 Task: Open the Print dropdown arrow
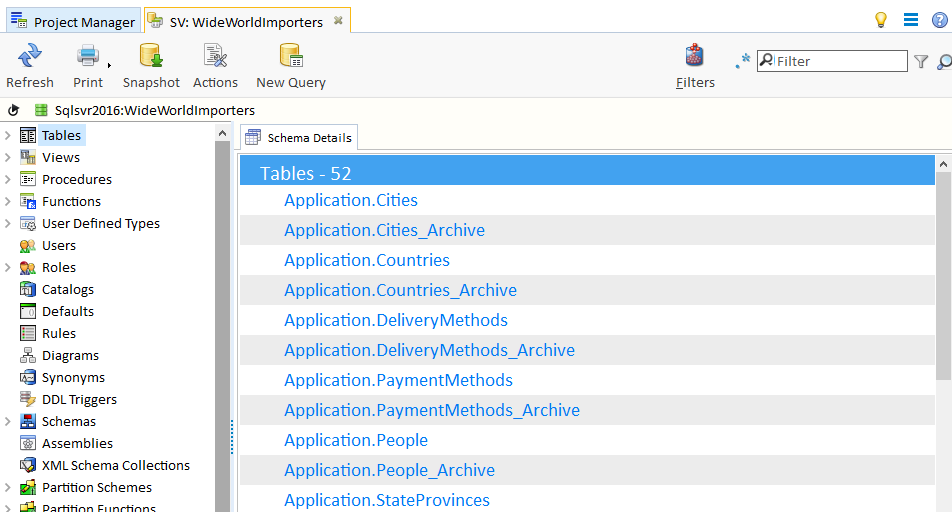pyautogui.click(x=109, y=65)
